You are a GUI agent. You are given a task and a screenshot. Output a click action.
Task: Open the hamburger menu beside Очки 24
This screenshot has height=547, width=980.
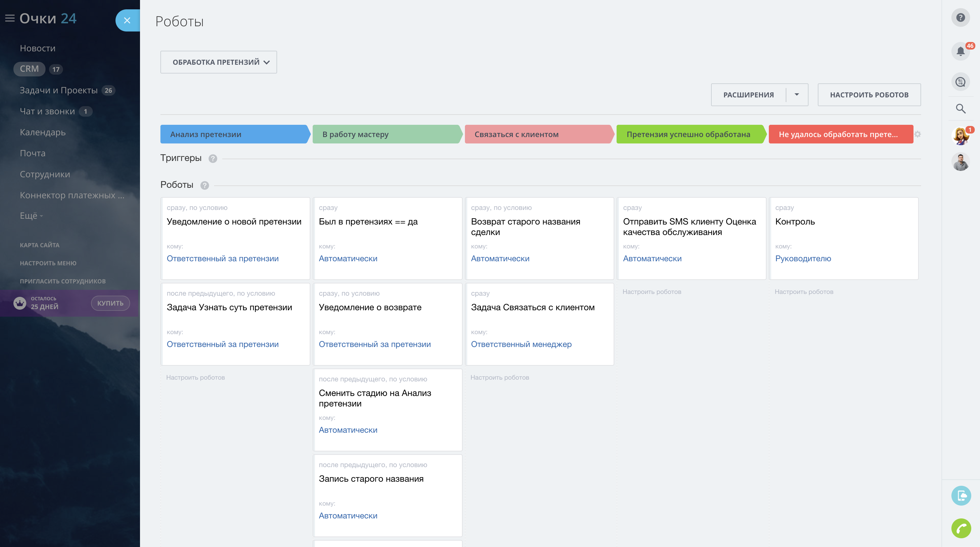click(10, 18)
